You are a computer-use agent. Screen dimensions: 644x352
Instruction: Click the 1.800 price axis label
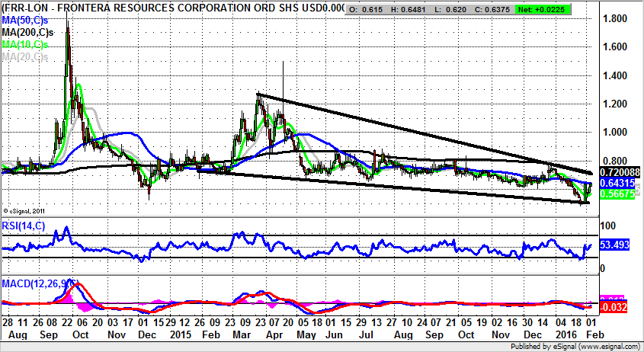[615, 18]
